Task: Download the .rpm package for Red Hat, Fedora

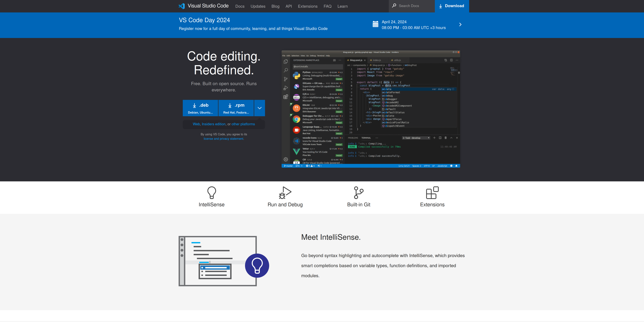Action: 236,108
